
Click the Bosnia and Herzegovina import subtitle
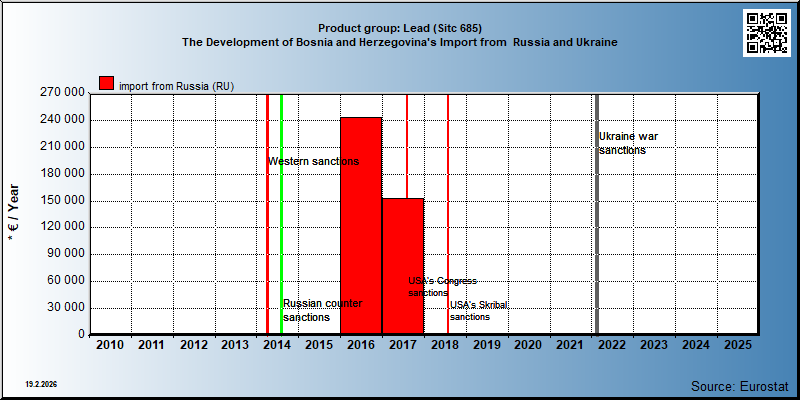pos(400,42)
